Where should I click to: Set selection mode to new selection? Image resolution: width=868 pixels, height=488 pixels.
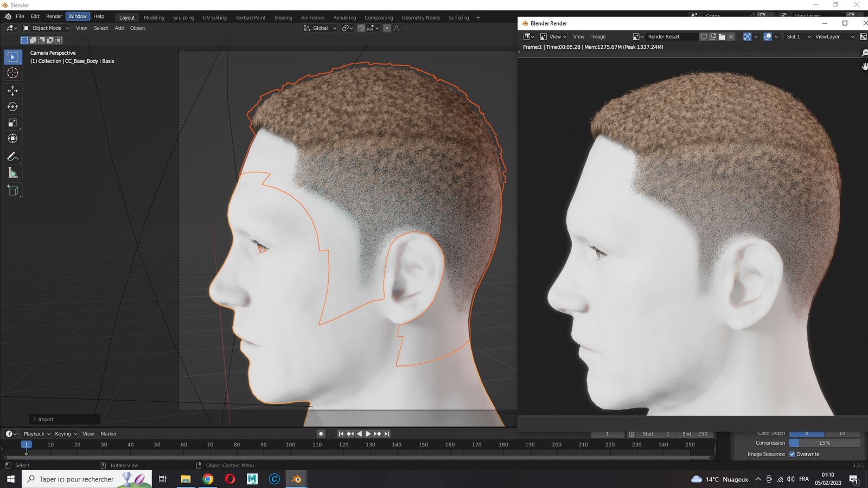[24, 40]
